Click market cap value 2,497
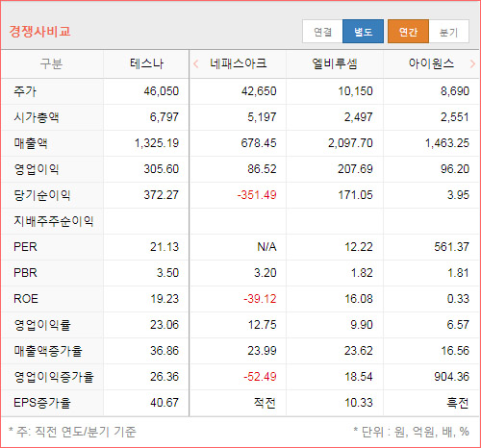 359,117
